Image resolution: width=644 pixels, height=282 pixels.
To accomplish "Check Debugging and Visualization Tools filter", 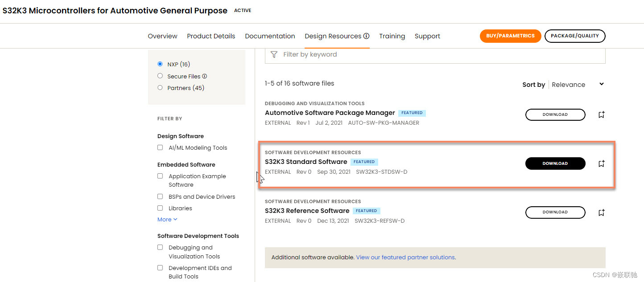I will point(160,247).
